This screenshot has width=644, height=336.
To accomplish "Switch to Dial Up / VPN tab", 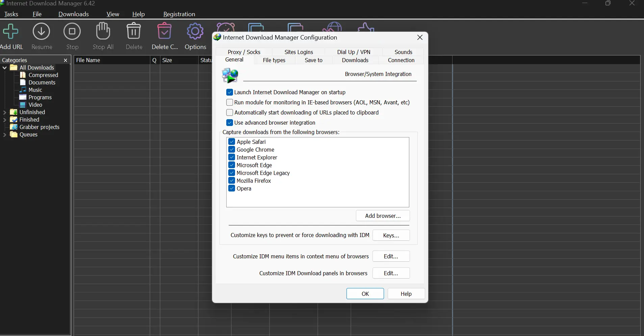I will click(x=354, y=52).
